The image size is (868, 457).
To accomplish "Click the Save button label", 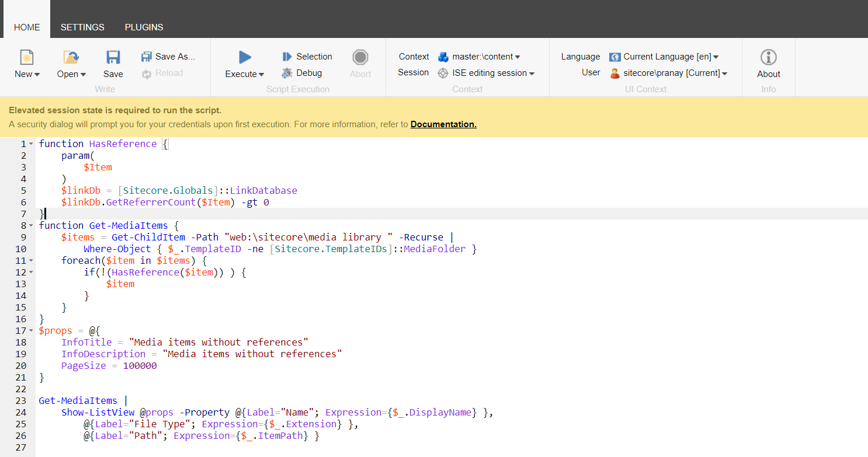I will click(x=113, y=74).
